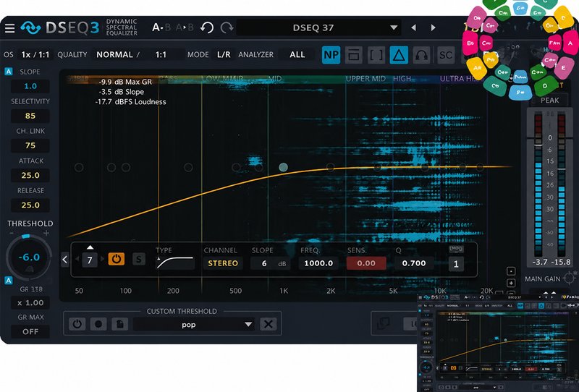
Task: Change the QUALITY setting from NORMAL
Action: (114, 55)
